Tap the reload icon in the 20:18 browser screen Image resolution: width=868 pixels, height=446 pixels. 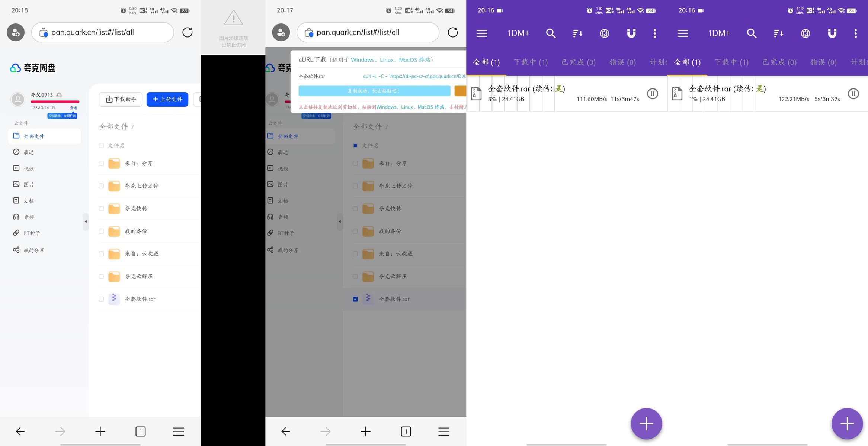click(188, 32)
